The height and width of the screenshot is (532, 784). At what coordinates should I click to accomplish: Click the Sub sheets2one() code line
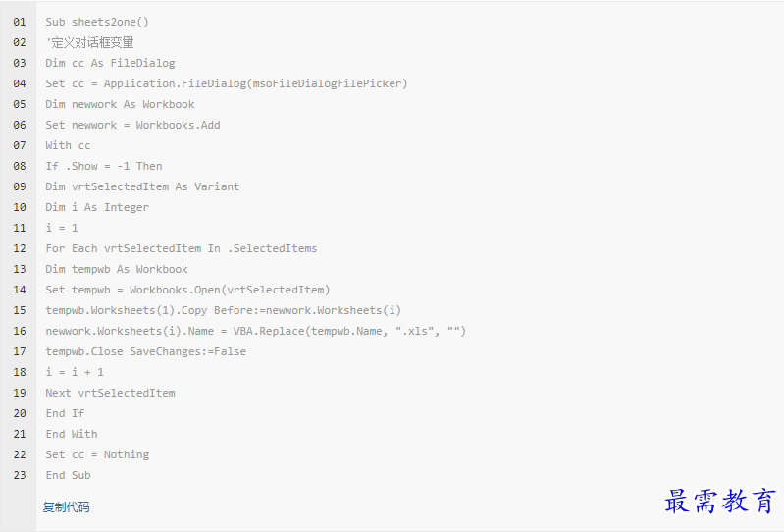point(97,22)
